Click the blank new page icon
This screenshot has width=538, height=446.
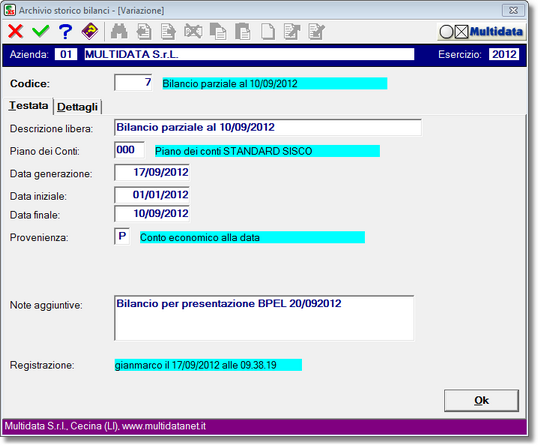pos(268,32)
